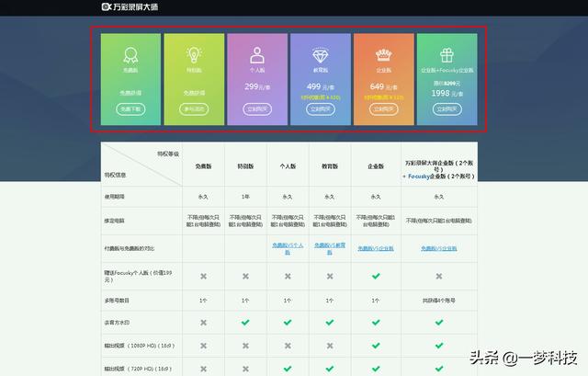Viewport: 588px width, 376px height.
Task: Click the 万彩录屏大师 logo in header
Action: (130, 6)
